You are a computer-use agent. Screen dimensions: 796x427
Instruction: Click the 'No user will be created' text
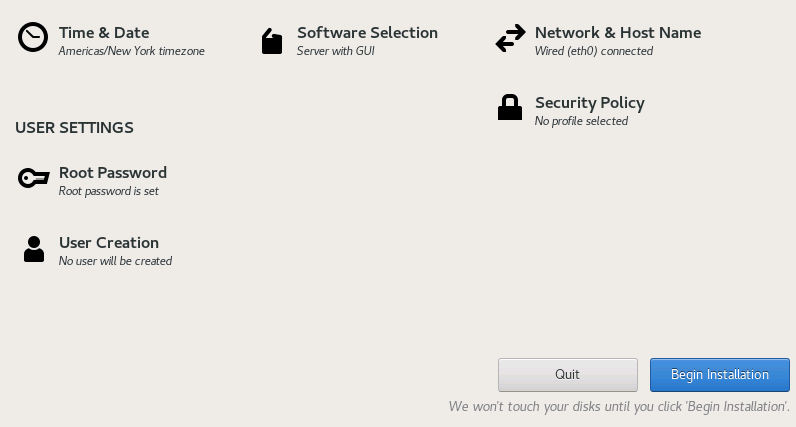[x=115, y=261]
